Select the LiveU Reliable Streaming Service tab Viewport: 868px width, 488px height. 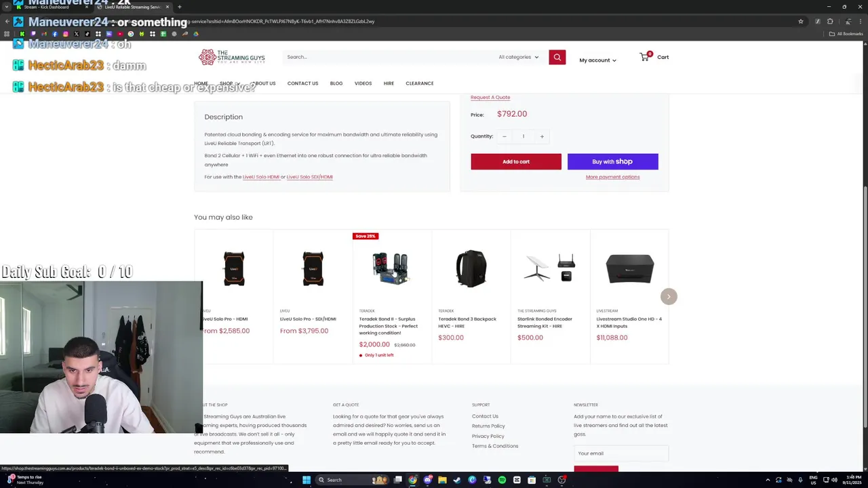pyautogui.click(x=134, y=7)
